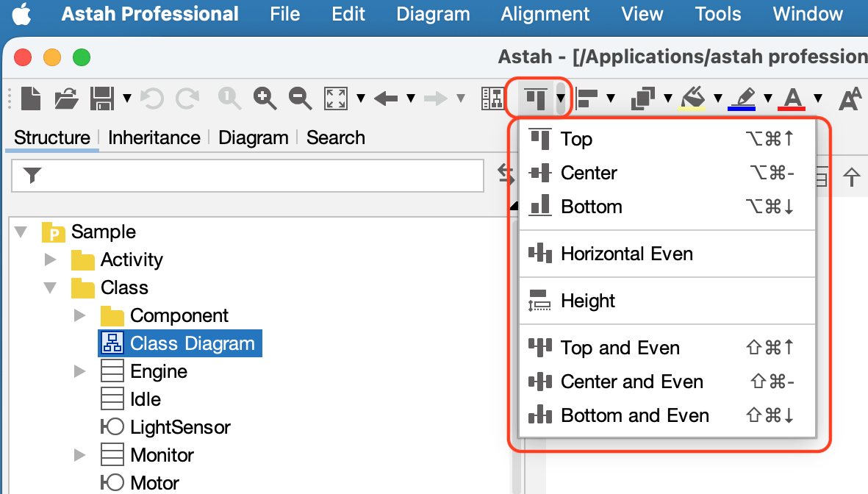Viewport: 868px width, 494px height.
Task: Click the Undo arrow icon
Action: [151, 99]
